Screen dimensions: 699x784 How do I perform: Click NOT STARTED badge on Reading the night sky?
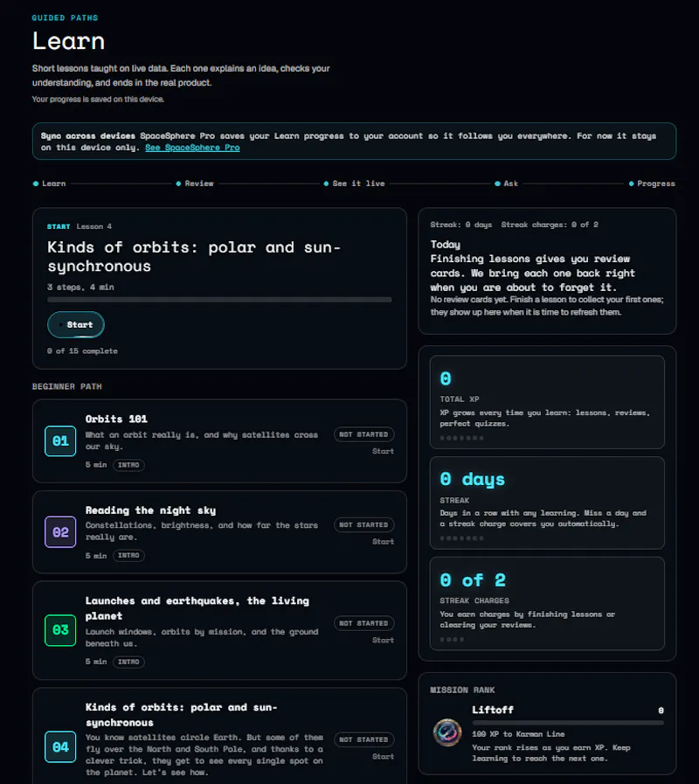point(363,525)
